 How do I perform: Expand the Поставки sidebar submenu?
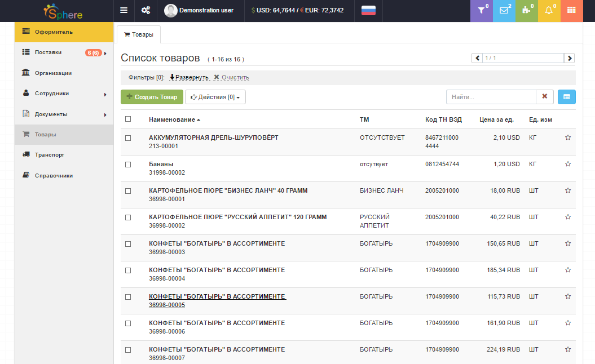click(105, 53)
